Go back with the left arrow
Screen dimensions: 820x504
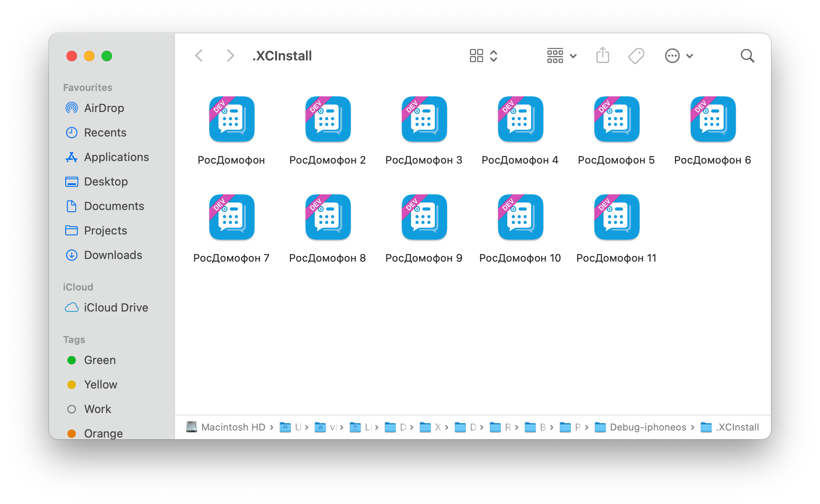pyautogui.click(x=199, y=56)
